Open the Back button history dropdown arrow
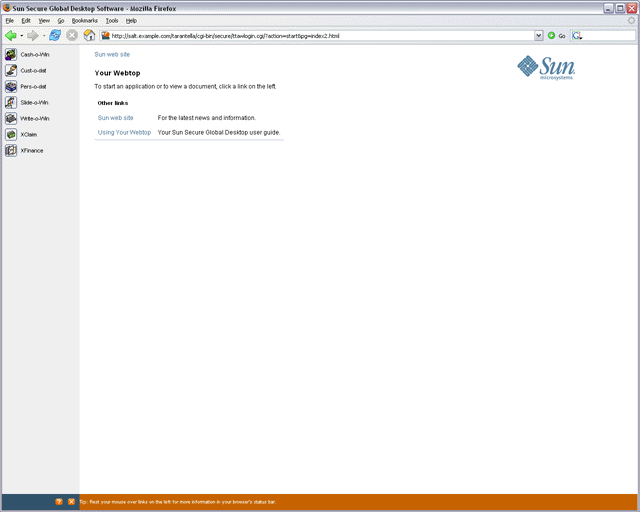The height and width of the screenshot is (512, 640). tap(22, 36)
